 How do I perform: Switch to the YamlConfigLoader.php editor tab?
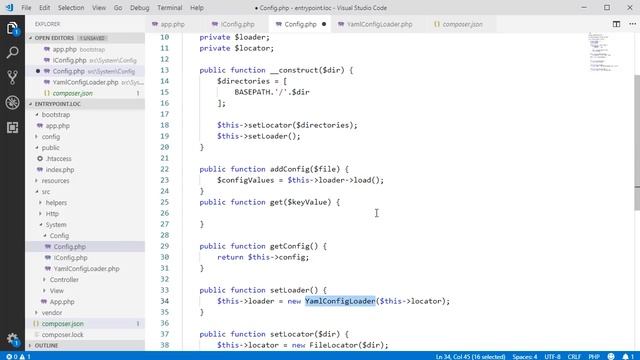[x=379, y=24]
